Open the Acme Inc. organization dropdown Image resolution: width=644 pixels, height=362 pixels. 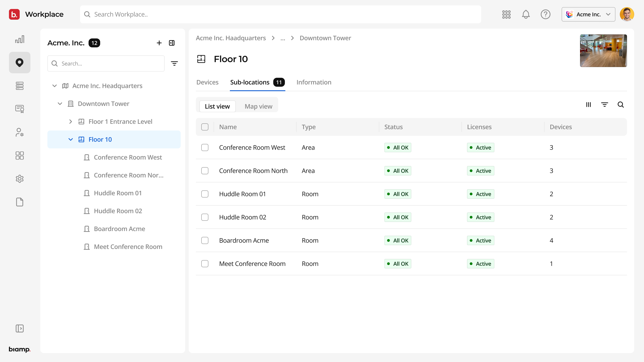(588, 14)
